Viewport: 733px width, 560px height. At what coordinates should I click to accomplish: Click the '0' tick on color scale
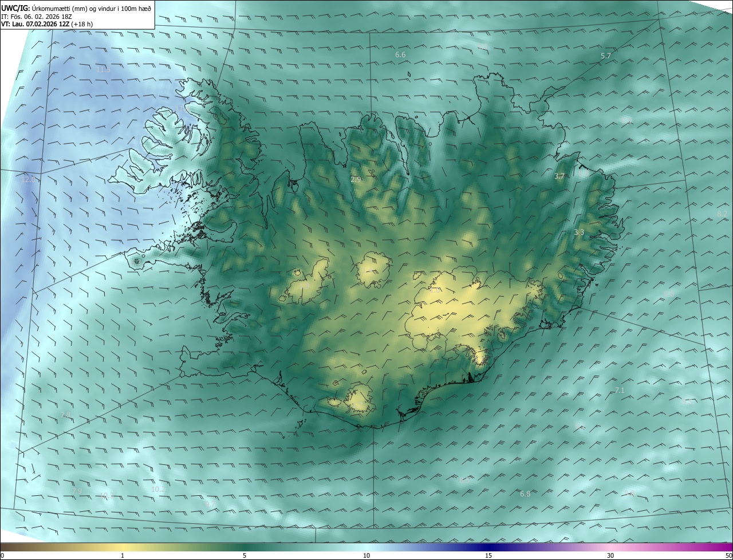tap(2, 555)
